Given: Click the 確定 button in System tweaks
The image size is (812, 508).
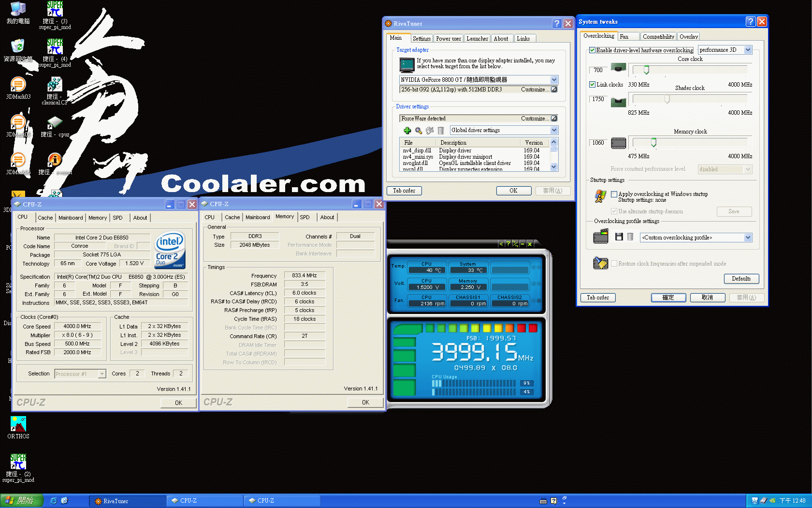Looking at the screenshot, I should pyautogui.click(x=668, y=298).
